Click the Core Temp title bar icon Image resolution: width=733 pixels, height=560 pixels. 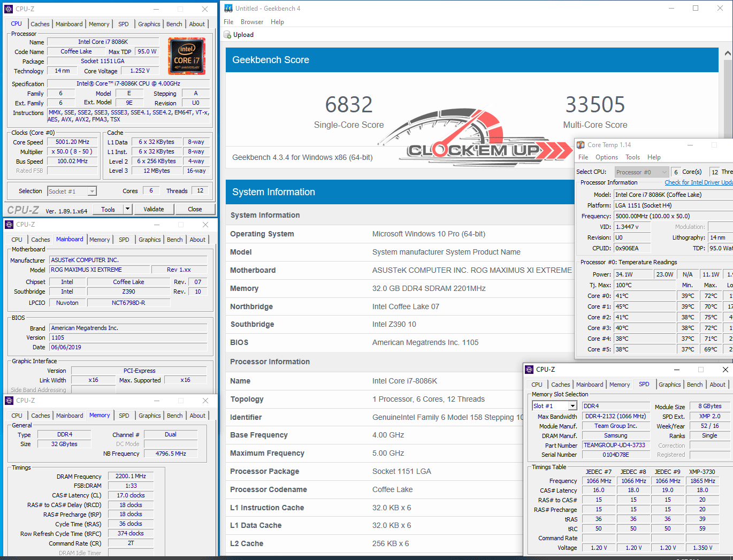(x=581, y=145)
